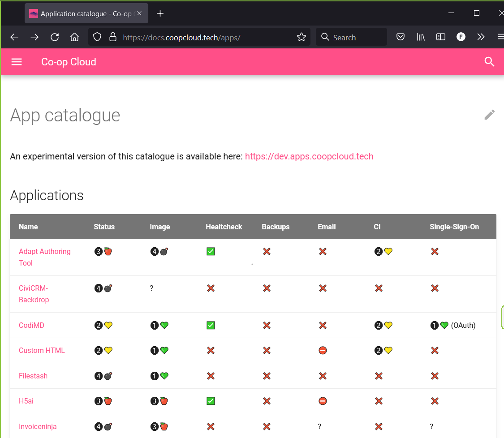Click the Image green heart for CodiMD

164,325
